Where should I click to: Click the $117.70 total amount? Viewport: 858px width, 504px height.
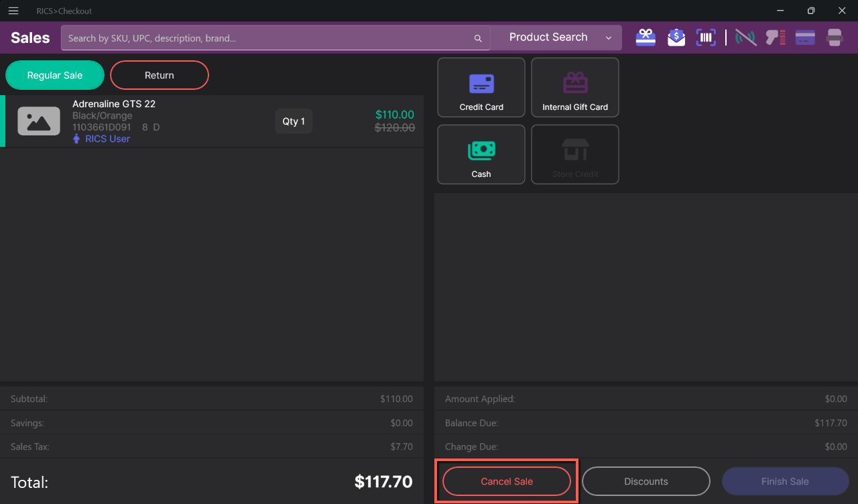coord(383,482)
